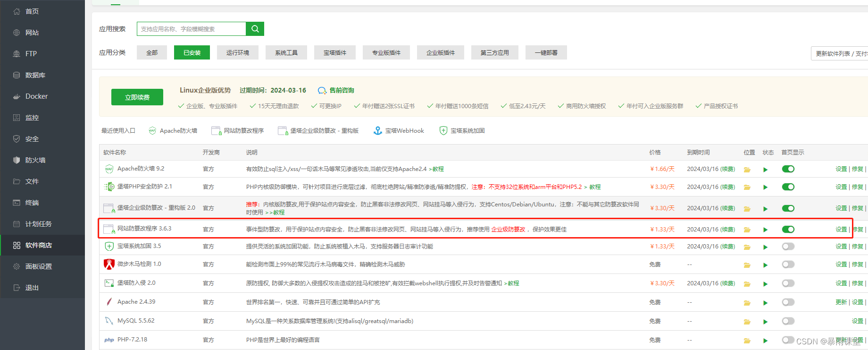Click play status icon for 宝塔系统加固 row
The image size is (868, 350).
[x=765, y=247]
